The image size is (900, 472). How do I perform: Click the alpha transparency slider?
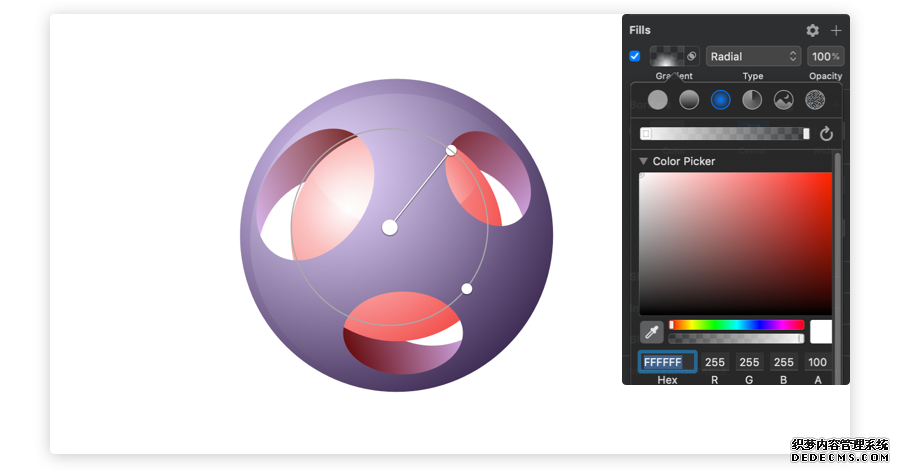pyautogui.click(x=736, y=338)
